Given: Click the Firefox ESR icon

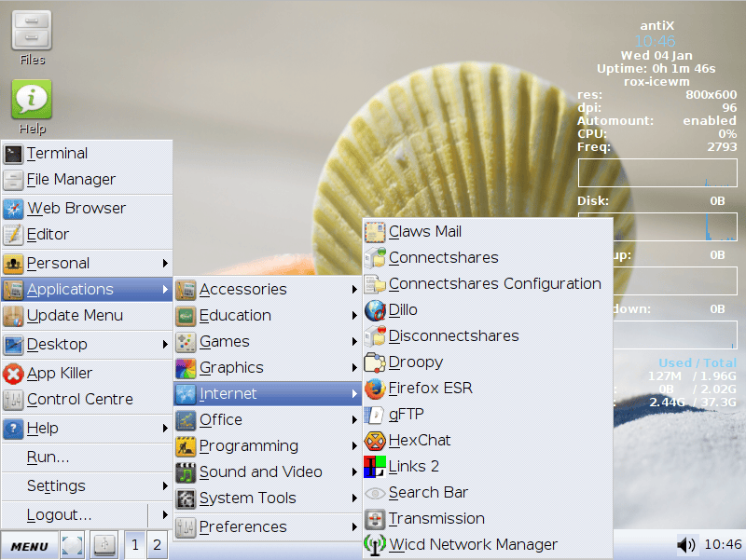Looking at the screenshot, I should click(x=375, y=389).
